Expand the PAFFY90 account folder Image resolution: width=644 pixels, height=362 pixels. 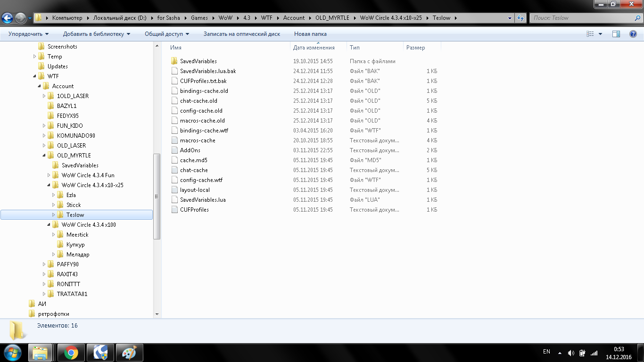click(44, 264)
